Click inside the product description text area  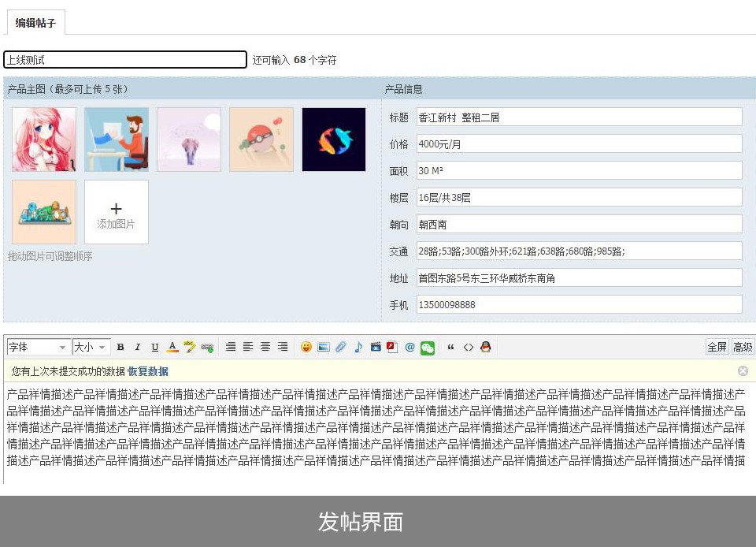(376, 433)
